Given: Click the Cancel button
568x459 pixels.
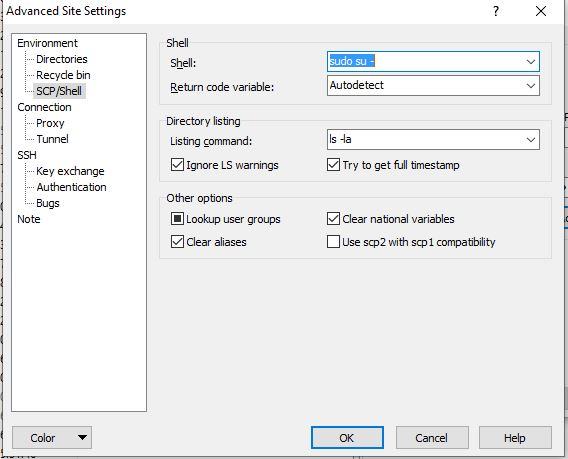Looking at the screenshot, I should (432, 438).
